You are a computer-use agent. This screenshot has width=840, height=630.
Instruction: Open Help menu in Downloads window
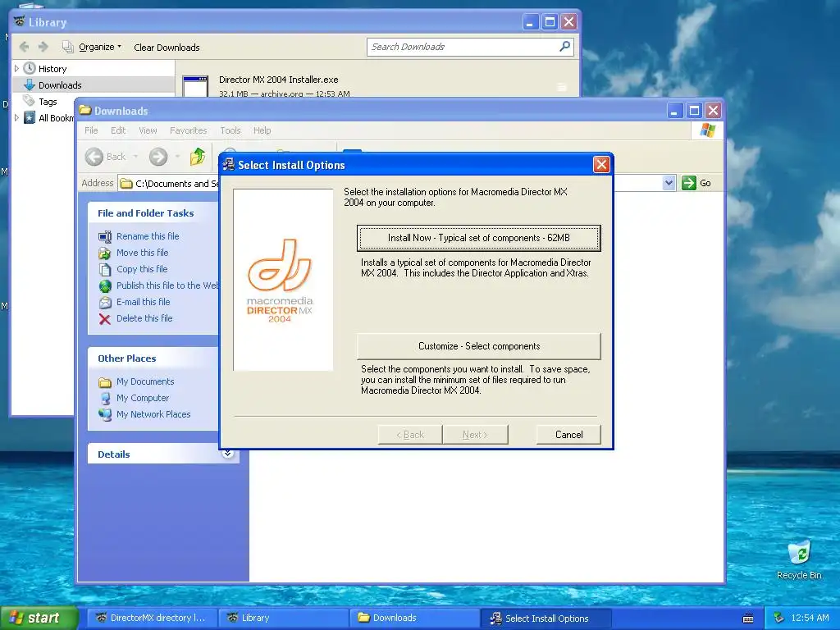point(262,130)
